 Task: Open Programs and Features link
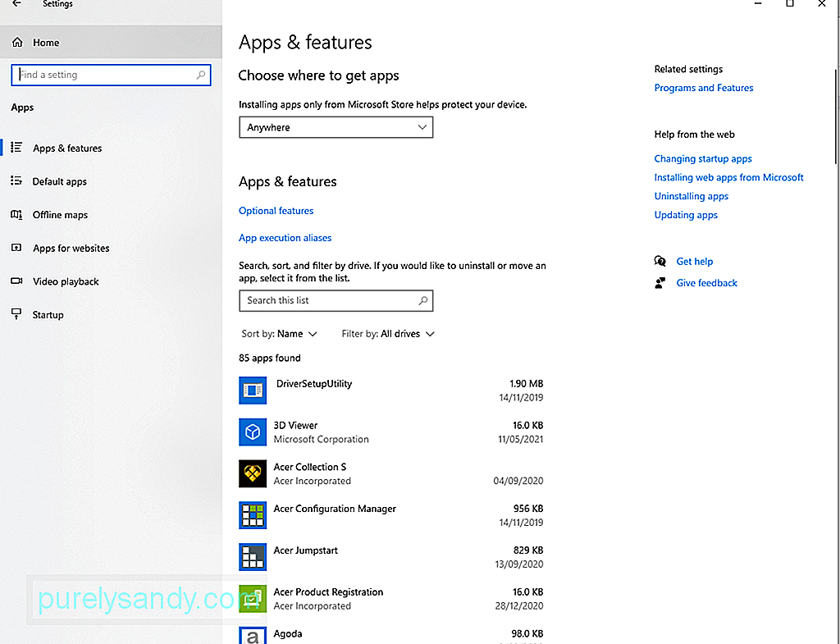click(703, 88)
